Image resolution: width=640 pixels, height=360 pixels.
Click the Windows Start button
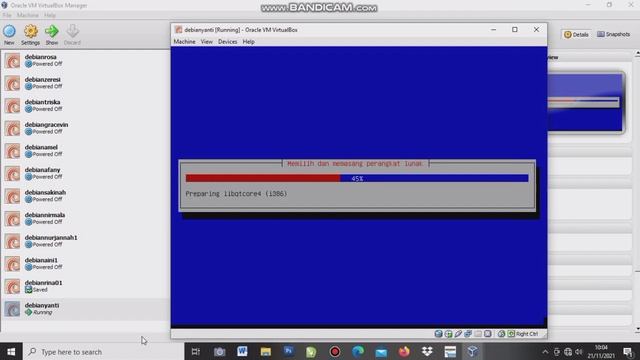[x=11, y=351]
